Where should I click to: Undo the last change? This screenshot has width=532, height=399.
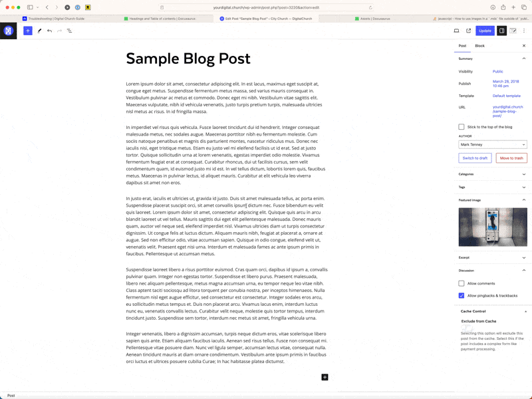click(49, 31)
